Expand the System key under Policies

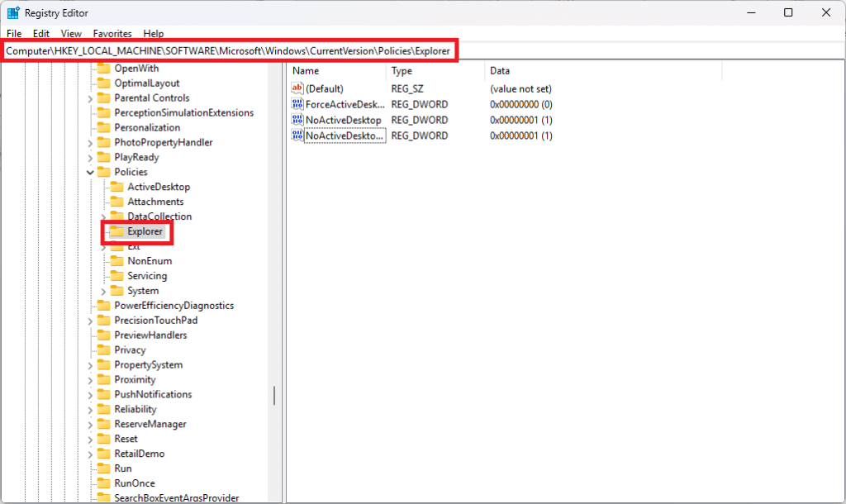click(x=103, y=292)
